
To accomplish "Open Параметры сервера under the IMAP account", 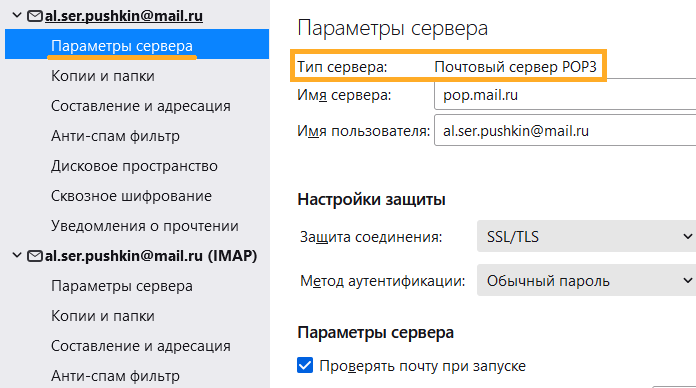I will (137, 286).
